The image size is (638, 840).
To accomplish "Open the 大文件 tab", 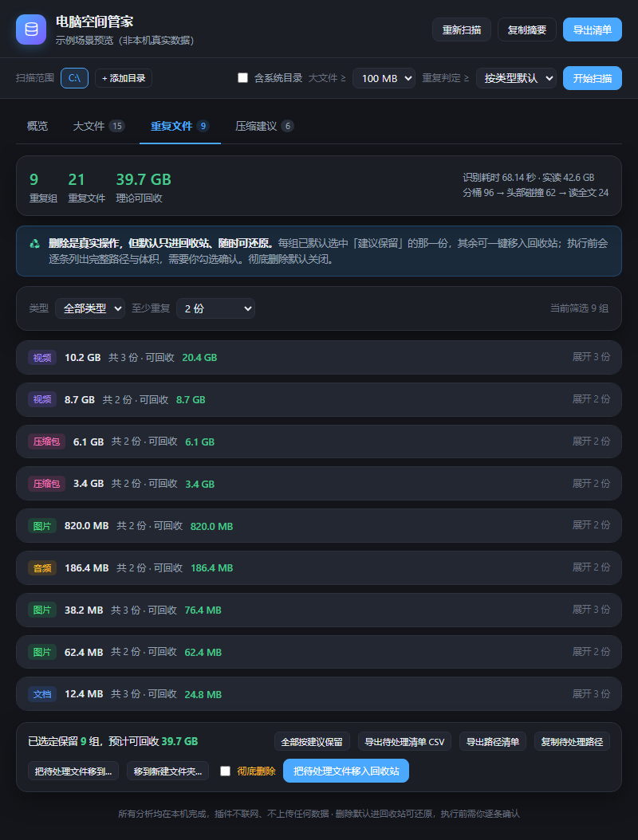I will tap(99, 126).
